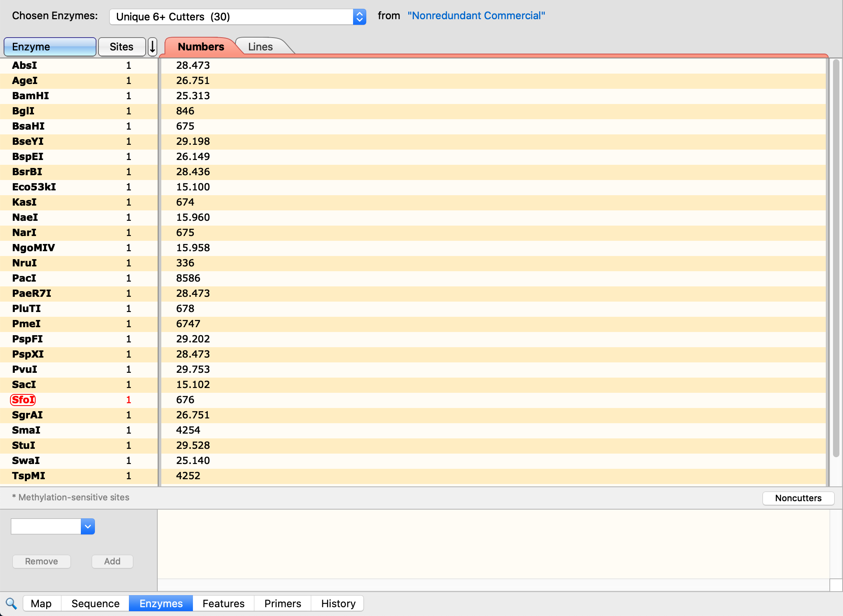
Task: Toggle the sort direction arrow button
Action: point(153,47)
